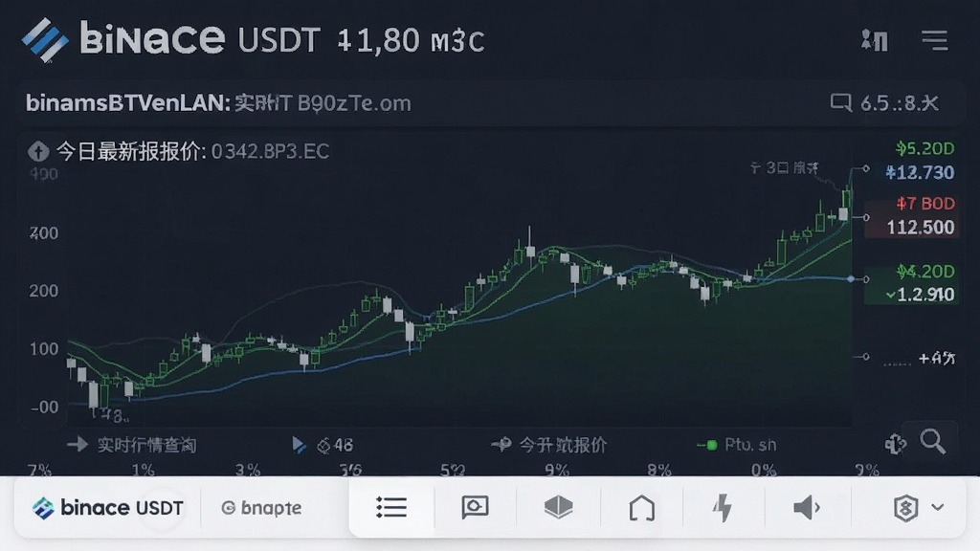Image resolution: width=980 pixels, height=551 pixels.
Task: Click the brain-shaped icon beside magnifier
Action: (895, 444)
